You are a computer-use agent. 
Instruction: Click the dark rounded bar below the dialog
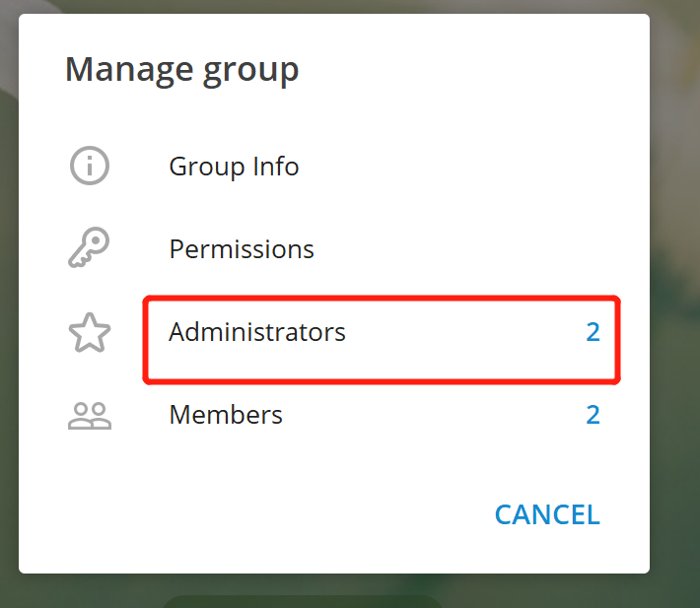pos(303,602)
